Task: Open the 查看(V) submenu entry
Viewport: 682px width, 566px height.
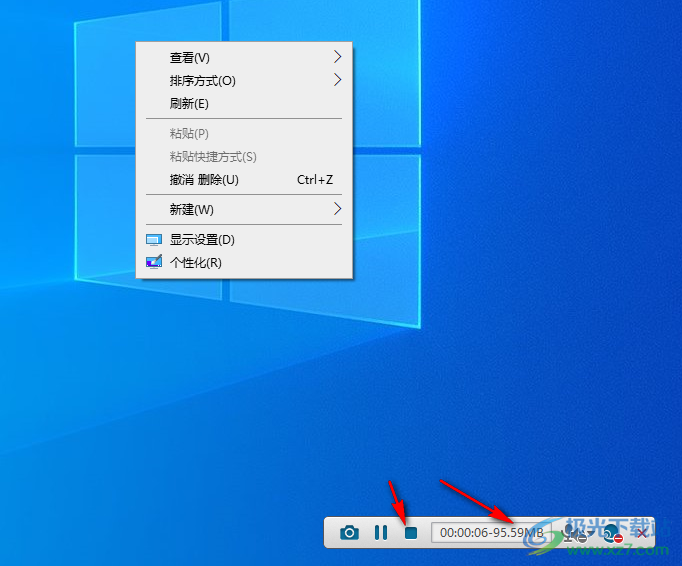Action: tap(244, 57)
